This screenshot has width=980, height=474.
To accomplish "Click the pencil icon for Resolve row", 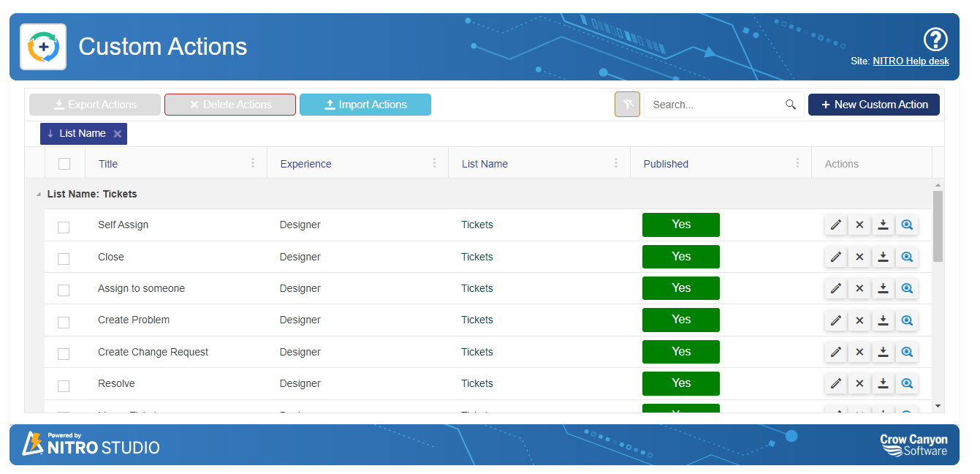I will [x=836, y=383].
